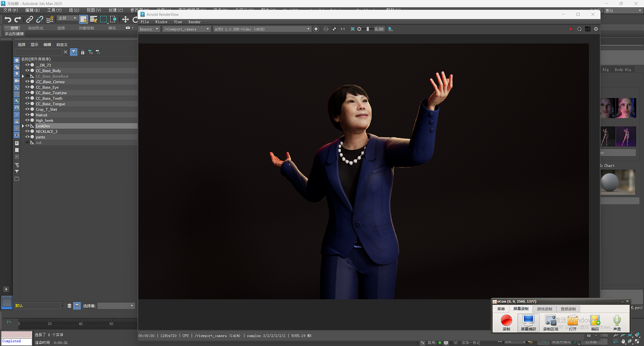Open the Beauty AOV dropdown

pyautogui.click(x=149, y=29)
